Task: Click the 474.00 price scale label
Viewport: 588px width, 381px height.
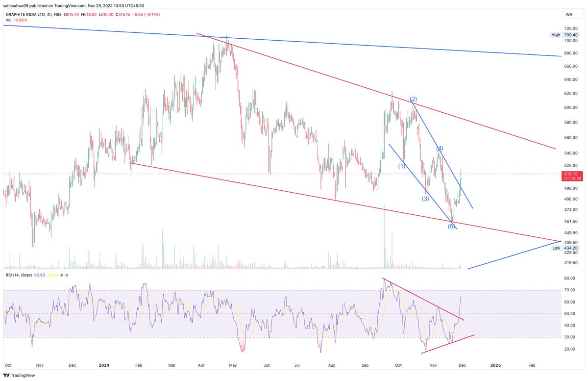Action: (x=570, y=209)
